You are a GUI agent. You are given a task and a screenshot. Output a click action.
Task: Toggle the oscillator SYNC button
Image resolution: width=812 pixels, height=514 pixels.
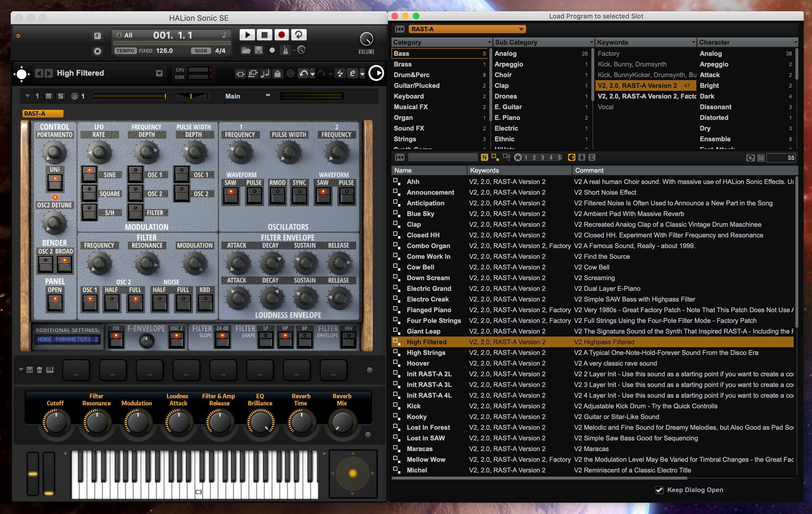point(299,196)
